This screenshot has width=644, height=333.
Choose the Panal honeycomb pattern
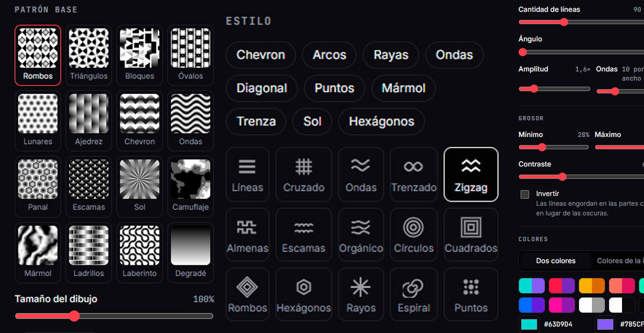[38, 186]
